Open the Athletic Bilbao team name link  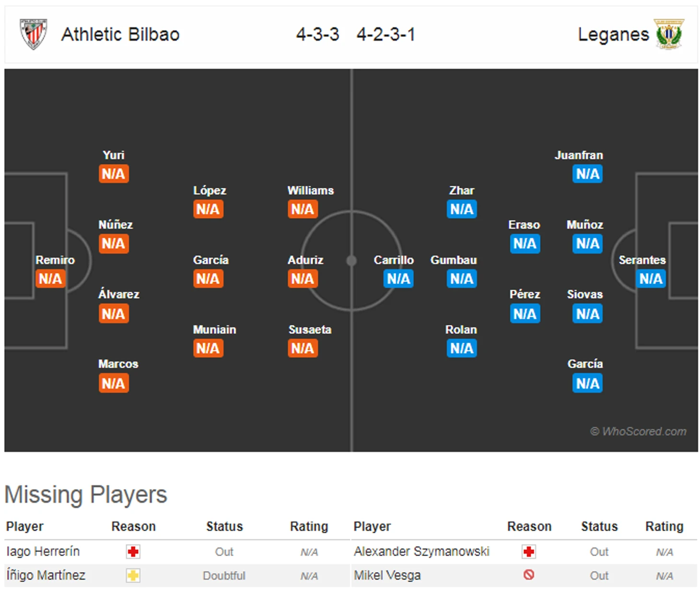click(120, 35)
